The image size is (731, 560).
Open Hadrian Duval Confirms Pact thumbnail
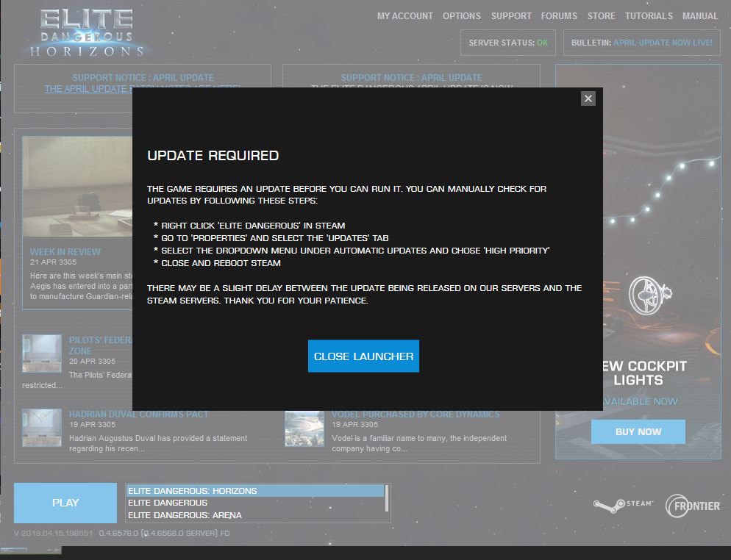click(42, 428)
